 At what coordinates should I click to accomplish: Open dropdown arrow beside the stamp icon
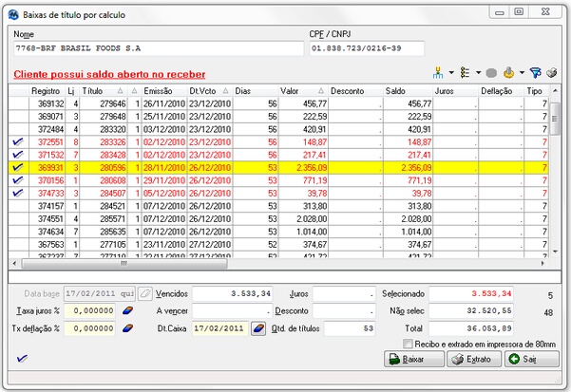[x=522, y=73]
